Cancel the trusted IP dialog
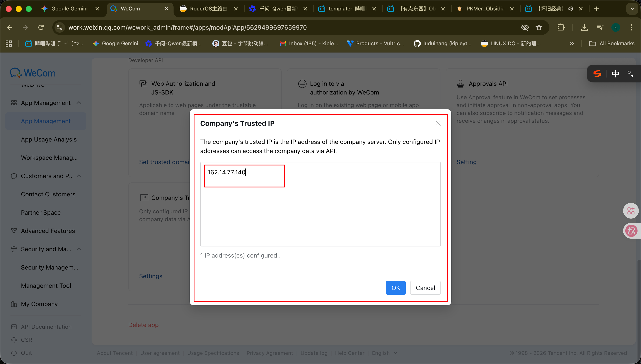 pos(425,288)
